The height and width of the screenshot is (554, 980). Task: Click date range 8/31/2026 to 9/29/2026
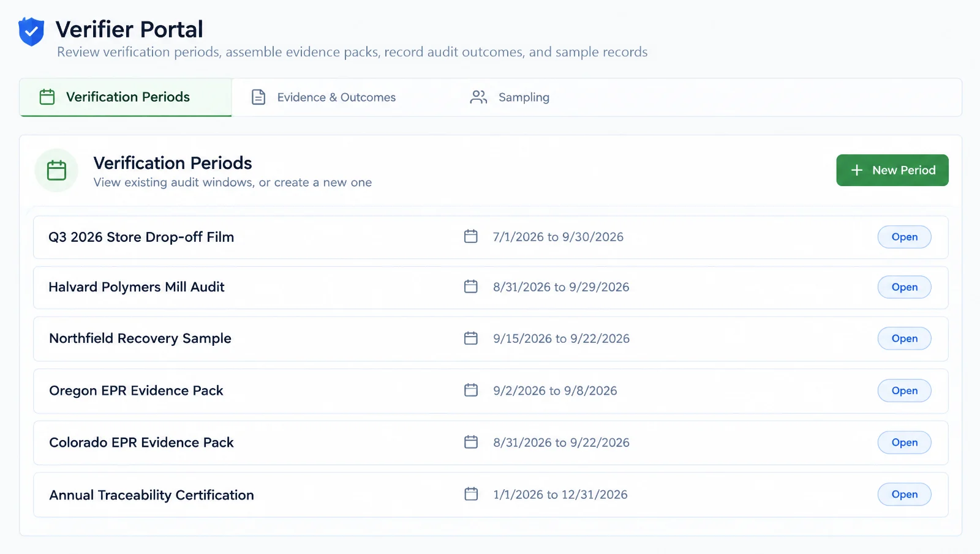coord(561,287)
